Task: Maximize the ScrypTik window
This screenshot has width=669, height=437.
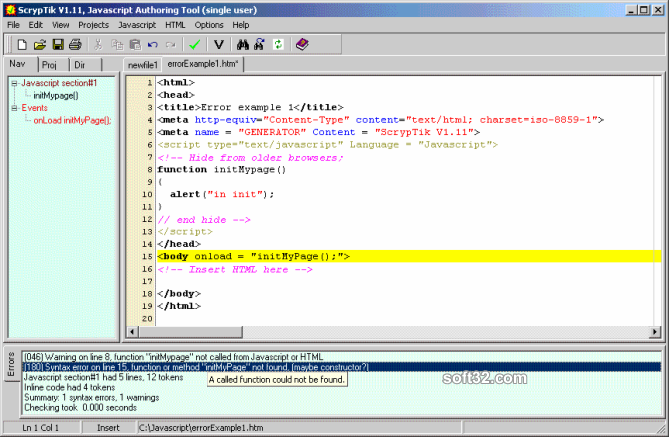Action: tap(644, 10)
